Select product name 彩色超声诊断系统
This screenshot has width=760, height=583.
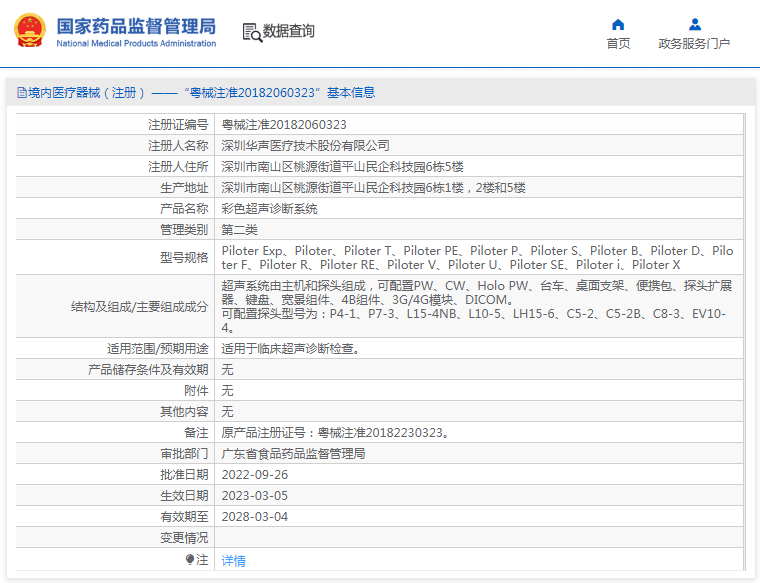(269, 209)
